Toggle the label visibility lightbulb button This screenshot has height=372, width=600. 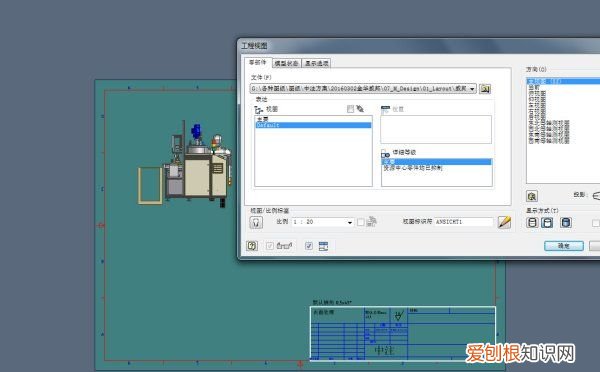point(256,222)
